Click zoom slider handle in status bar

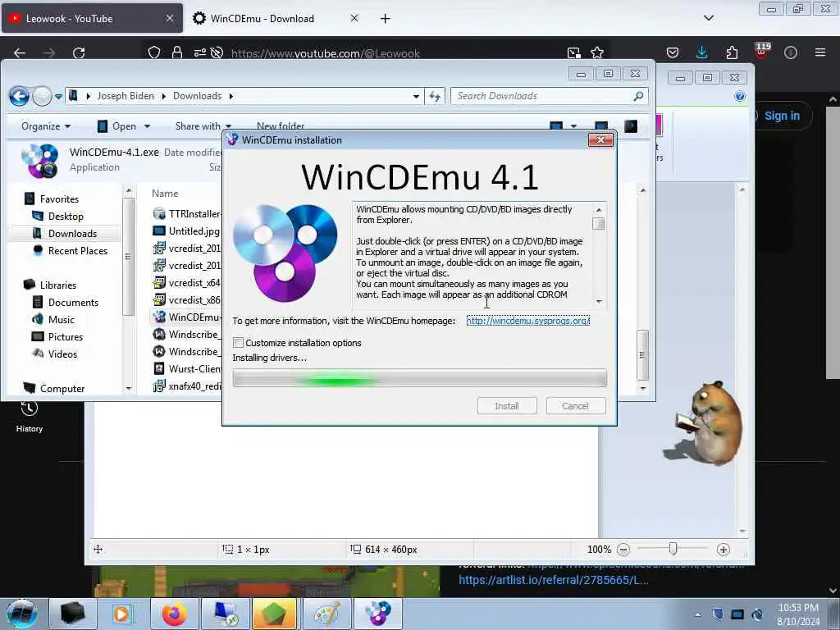(x=673, y=549)
